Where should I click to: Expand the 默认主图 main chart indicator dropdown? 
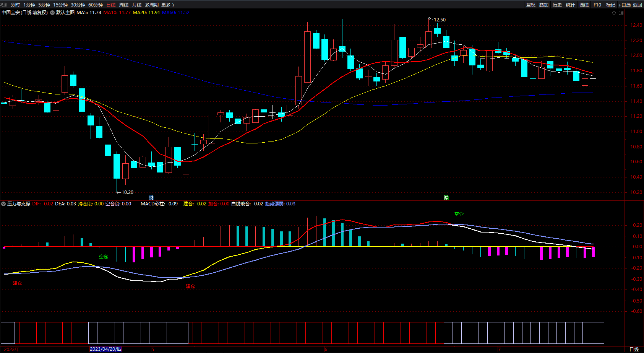pyautogui.click(x=52, y=13)
